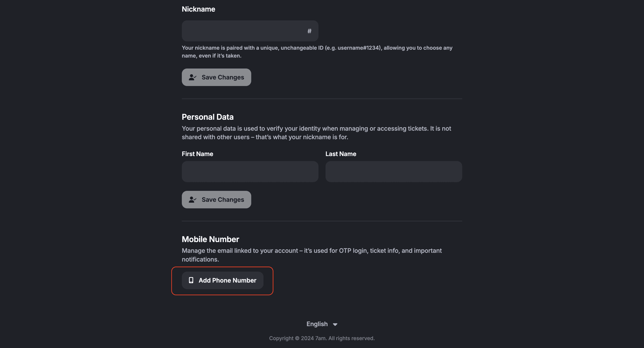Click the copyright 2024 7am footer text
Screen dimensions: 644x348
tap(322, 338)
